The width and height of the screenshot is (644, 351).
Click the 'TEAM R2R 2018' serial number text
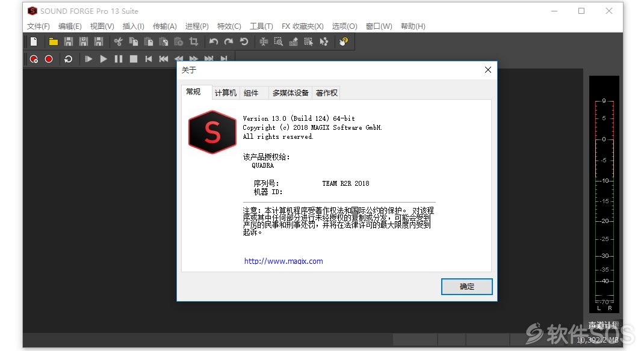345,183
